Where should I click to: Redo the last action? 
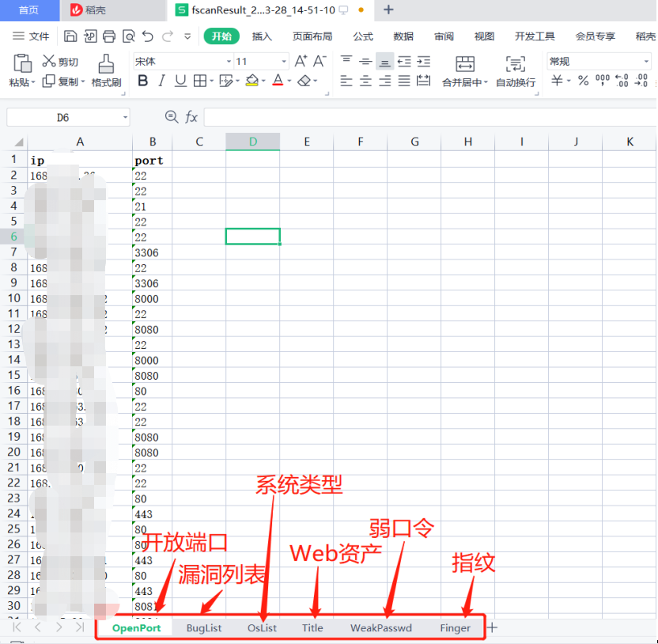tap(168, 36)
